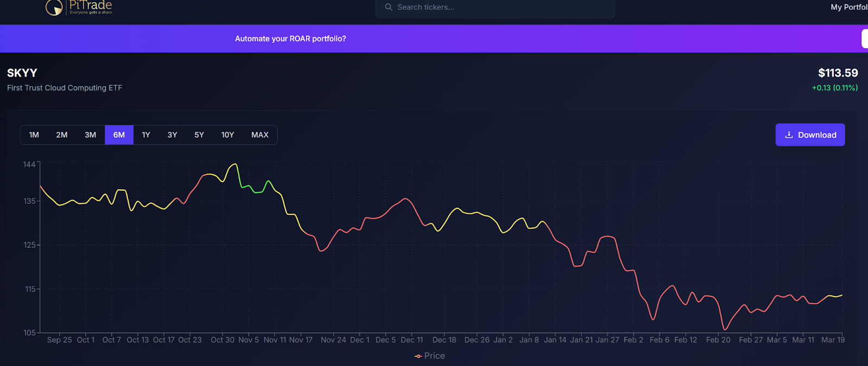This screenshot has width=868, height=366.
Task: Click the Feb 6 date label
Action: tap(660, 340)
